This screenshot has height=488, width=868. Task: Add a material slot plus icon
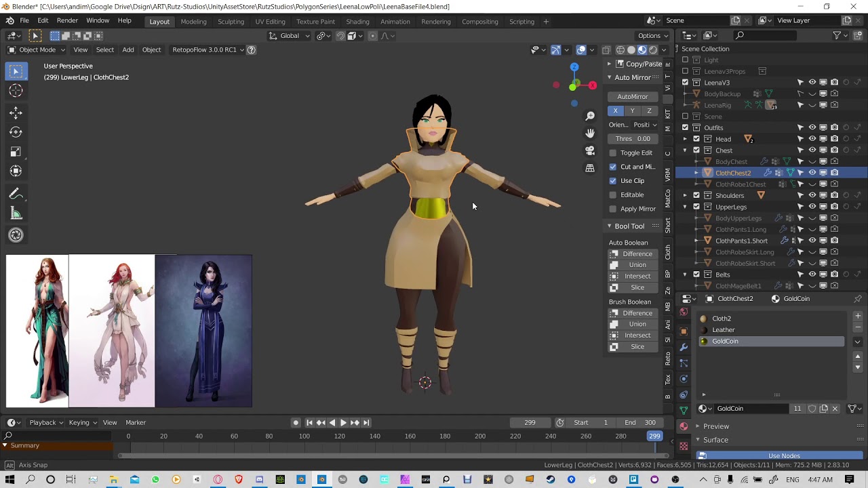(x=858, y=316)
